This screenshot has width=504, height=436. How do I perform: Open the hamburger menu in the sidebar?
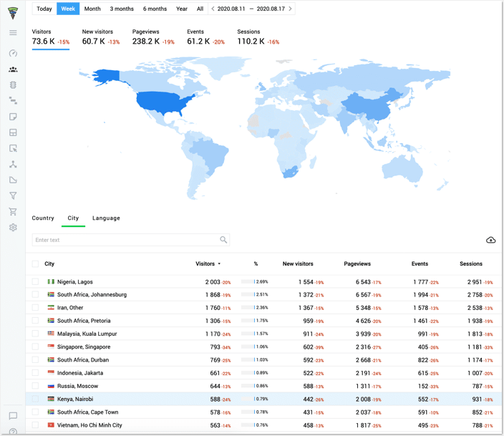(13, 33)
